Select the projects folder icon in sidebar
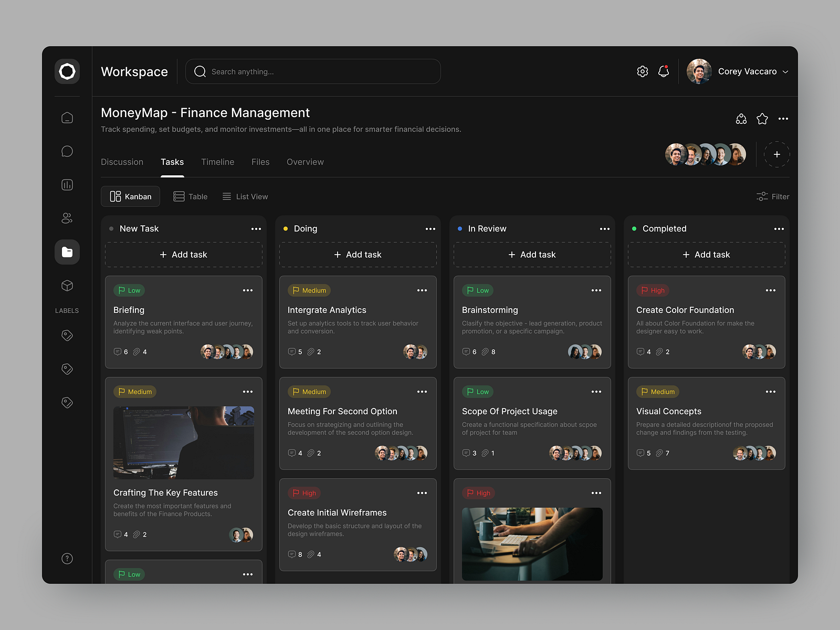This screenshot has width=840, height=630. 67,252
